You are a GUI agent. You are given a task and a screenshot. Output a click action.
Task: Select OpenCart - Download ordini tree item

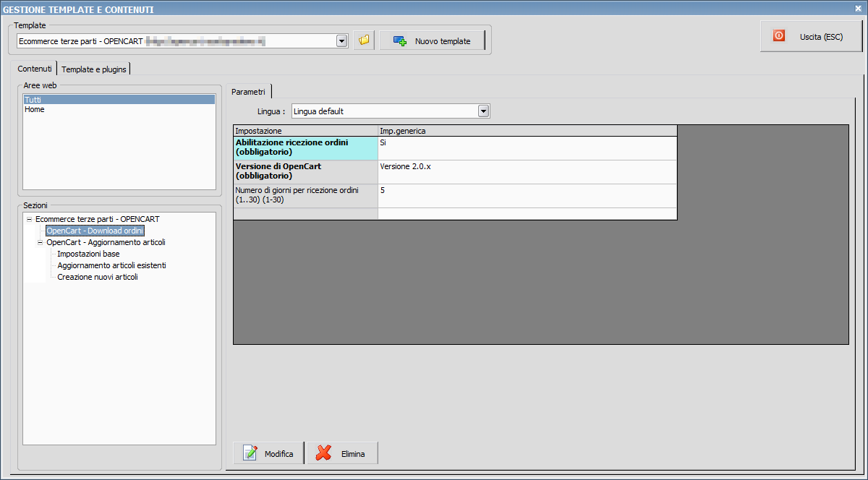click(x=95, y=231)
